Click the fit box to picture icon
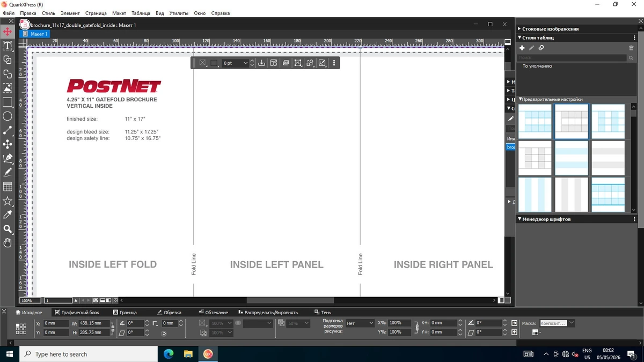The image size is (644, 362). [298, 63]
